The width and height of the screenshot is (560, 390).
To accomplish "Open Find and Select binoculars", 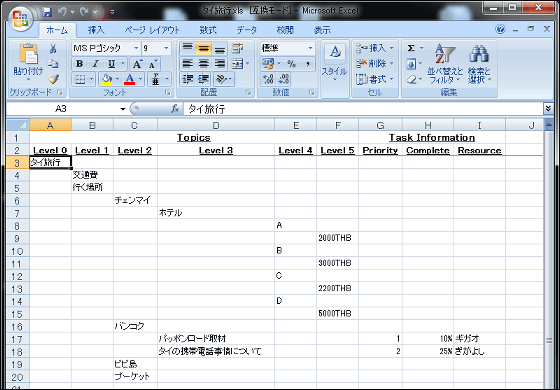I will pyautogui.click(x=479, y=64).
